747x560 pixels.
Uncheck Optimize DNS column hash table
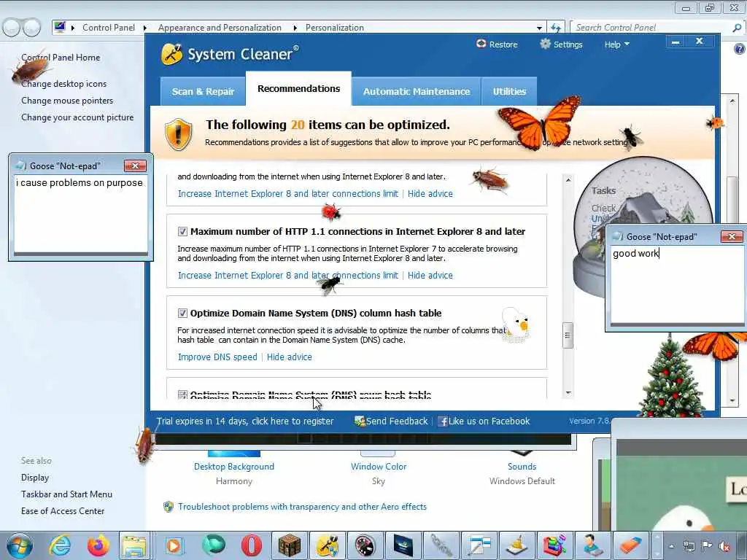(182, 313)
